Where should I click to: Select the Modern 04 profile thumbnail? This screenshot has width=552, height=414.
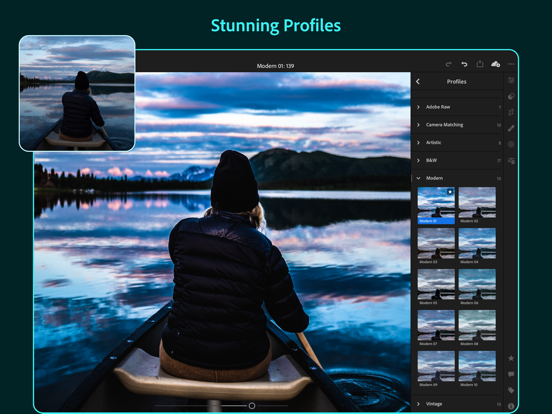477,246
